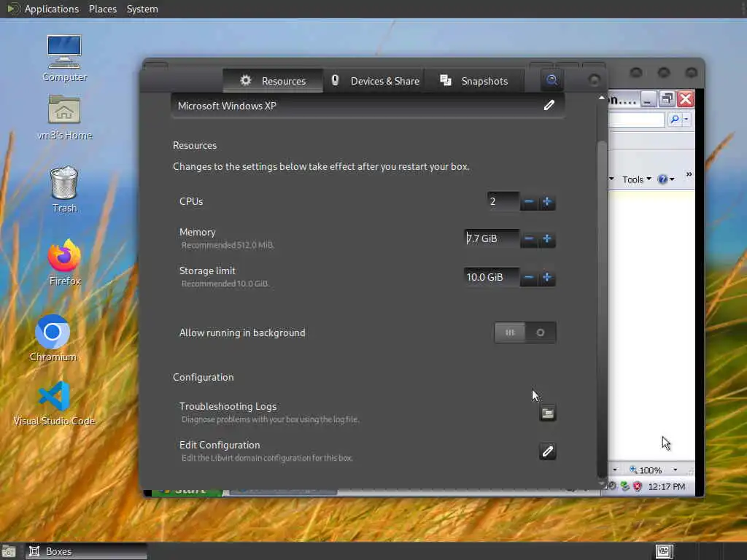Viewport: 747px width, 560px height.
Task: Open the Devices & Share tab
Action: pyautogui.click(x=373, y=81)
